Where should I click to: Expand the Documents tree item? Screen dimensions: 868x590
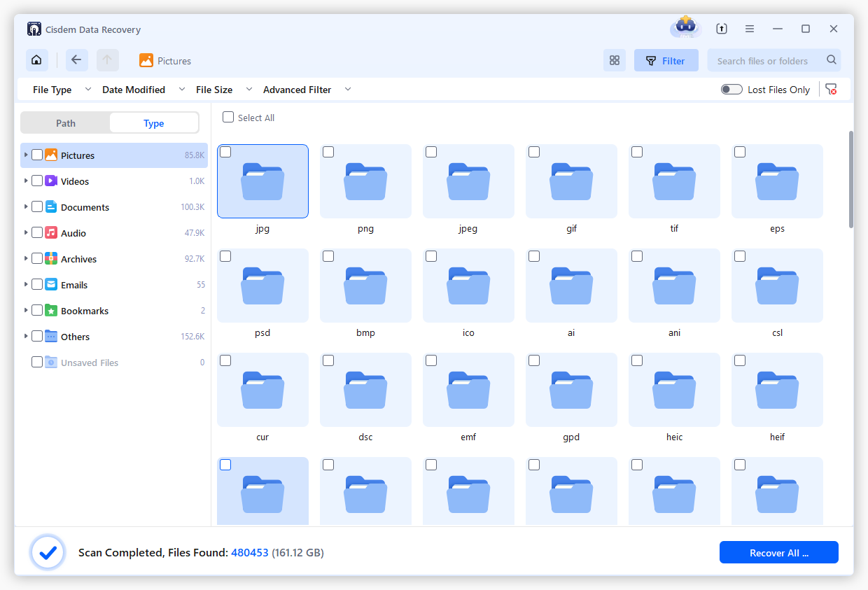click(25, 206)
